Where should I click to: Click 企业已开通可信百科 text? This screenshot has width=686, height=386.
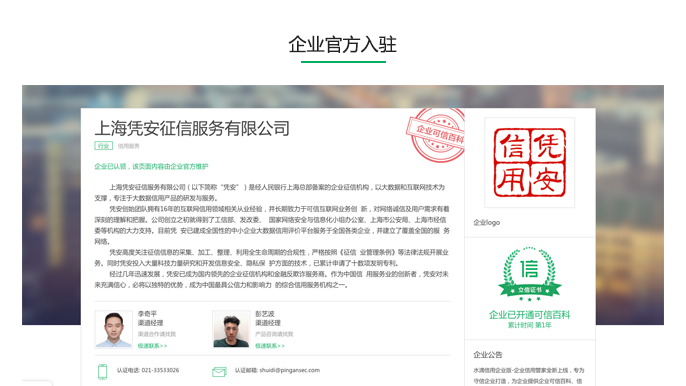point(529,315)
